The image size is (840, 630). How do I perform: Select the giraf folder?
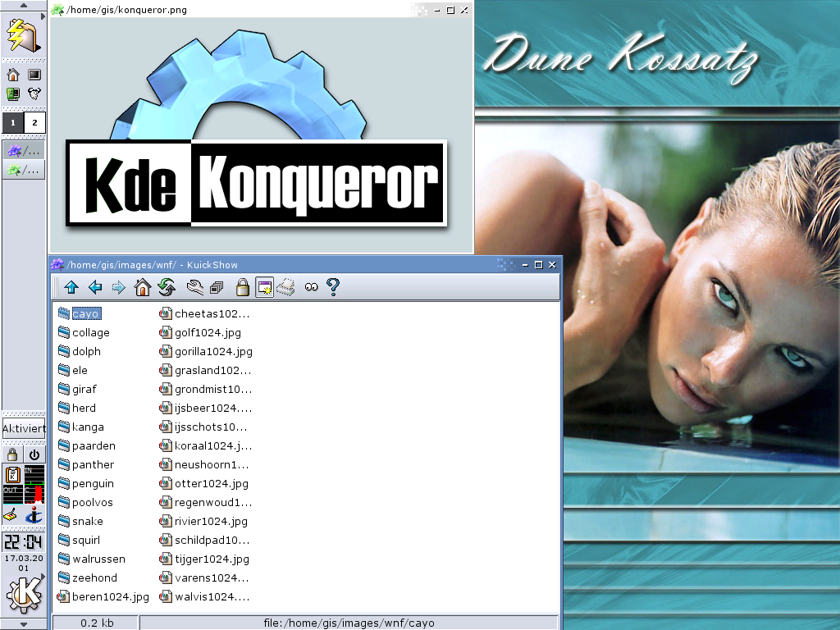[77, 389]
